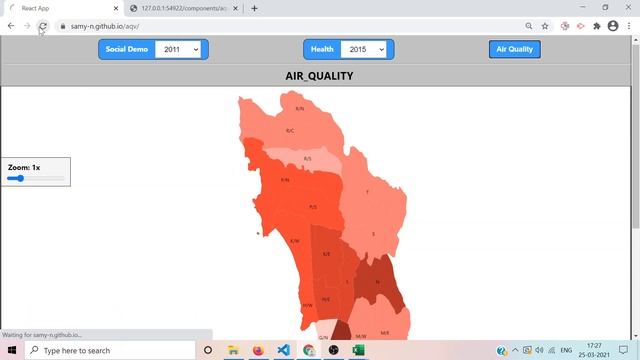View site info via the lock icon
The image size is (640, 360).
[x=62, y=26]
